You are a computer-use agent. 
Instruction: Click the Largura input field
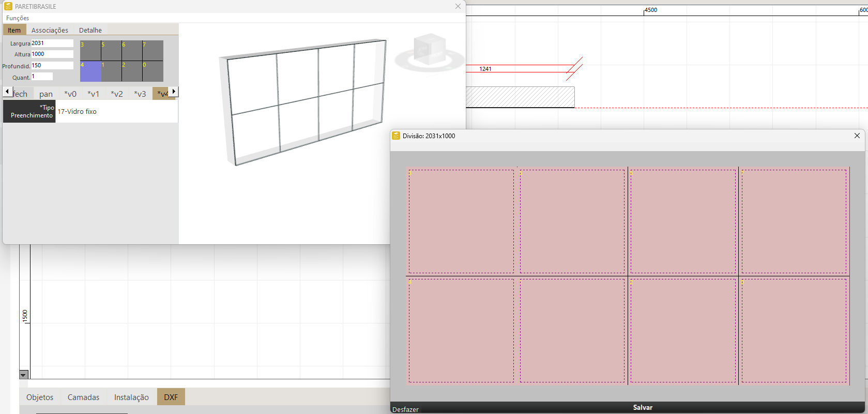tap(52, 43)
